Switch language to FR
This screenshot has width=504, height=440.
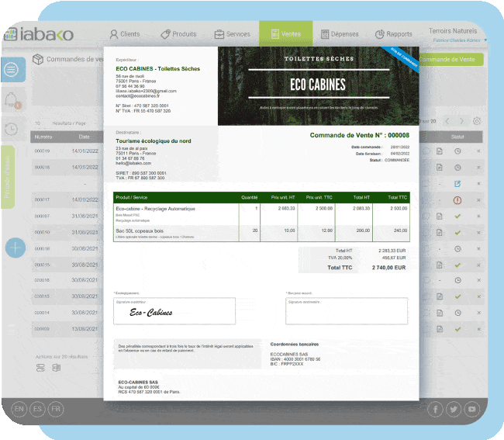[x=56, y=409]
